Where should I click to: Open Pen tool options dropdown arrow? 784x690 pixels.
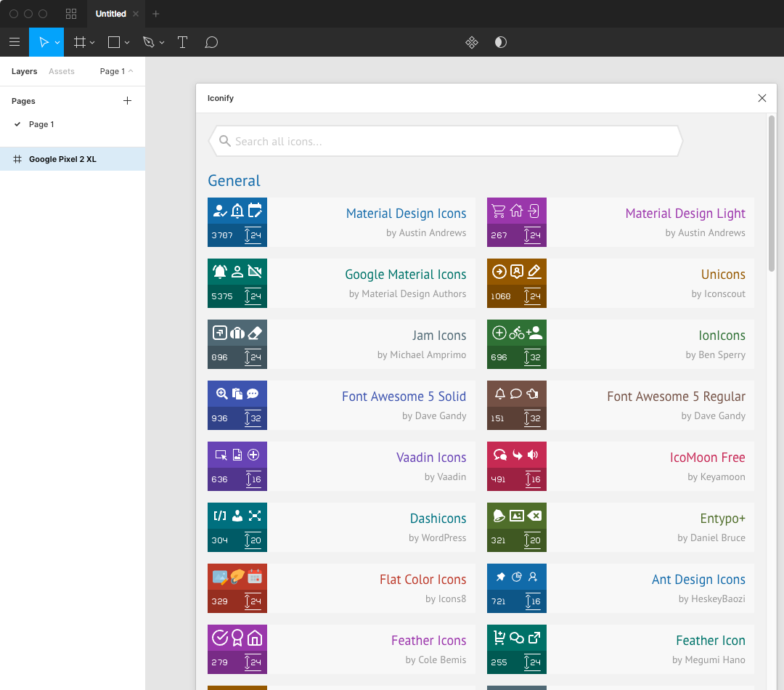[x=161, y=43]
